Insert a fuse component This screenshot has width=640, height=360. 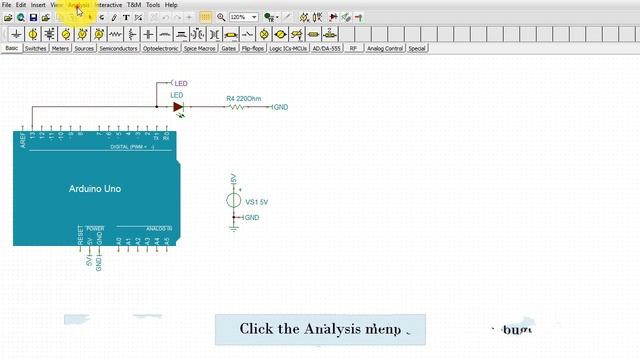pos(231,34)
